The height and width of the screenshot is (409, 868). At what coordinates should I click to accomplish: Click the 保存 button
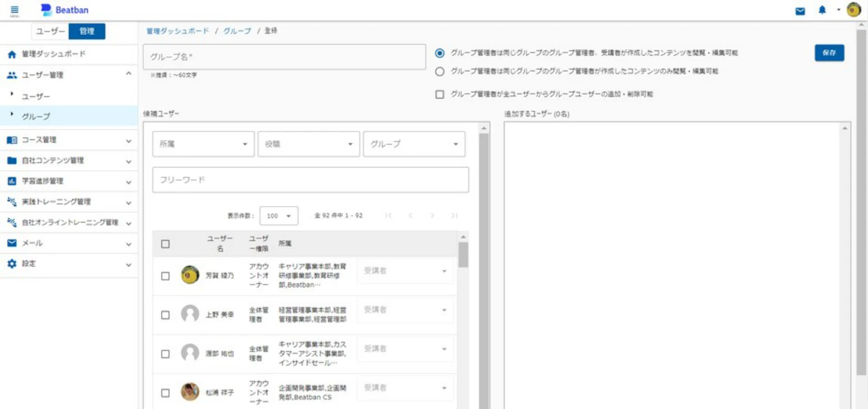829,52
